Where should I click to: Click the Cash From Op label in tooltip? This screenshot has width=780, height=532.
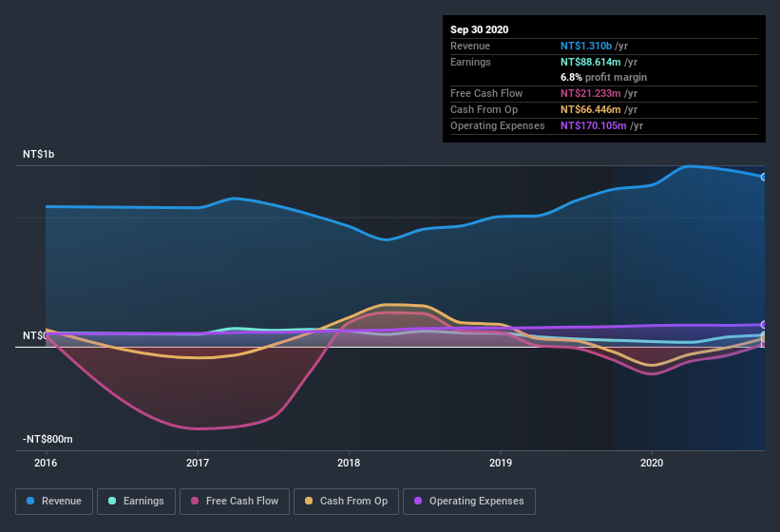484,109
